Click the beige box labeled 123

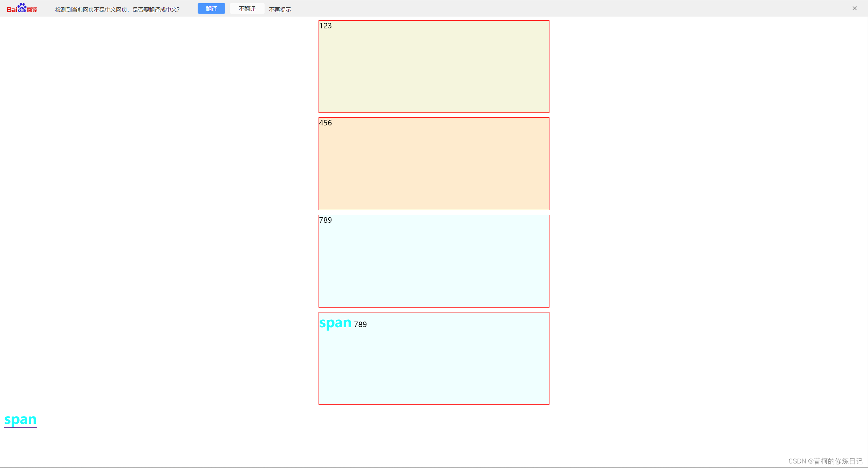click(x=433, y=67)
